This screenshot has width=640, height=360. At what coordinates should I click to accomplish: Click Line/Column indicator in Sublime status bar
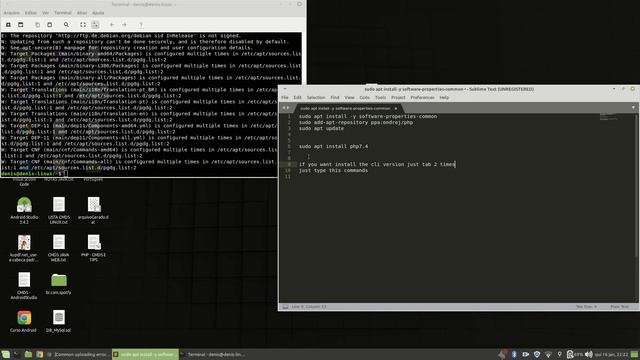point(309,307)
